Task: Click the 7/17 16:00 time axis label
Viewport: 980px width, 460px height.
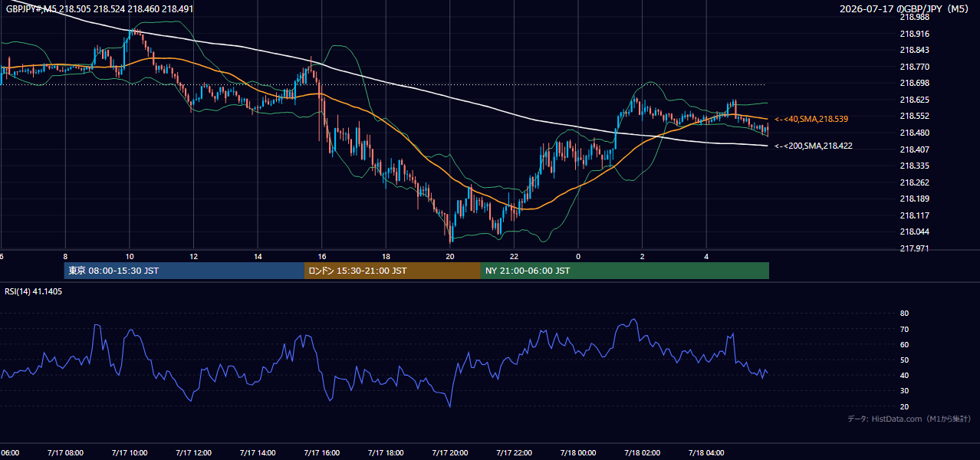Action: click(x=322, y=453)
